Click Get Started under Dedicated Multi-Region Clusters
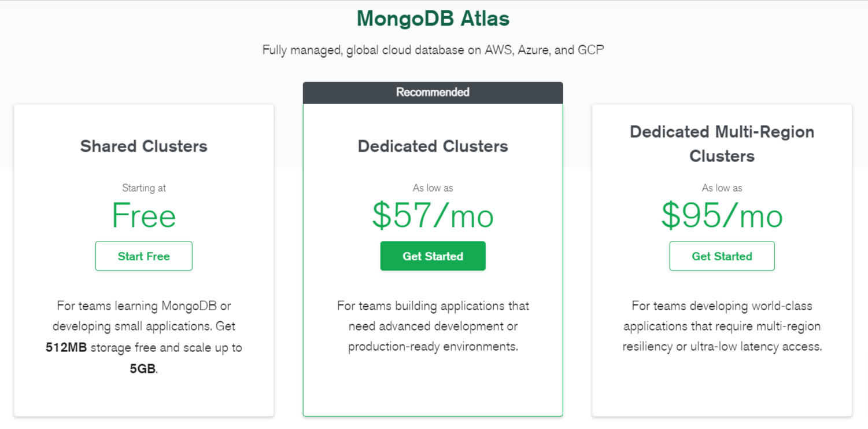 722,256
